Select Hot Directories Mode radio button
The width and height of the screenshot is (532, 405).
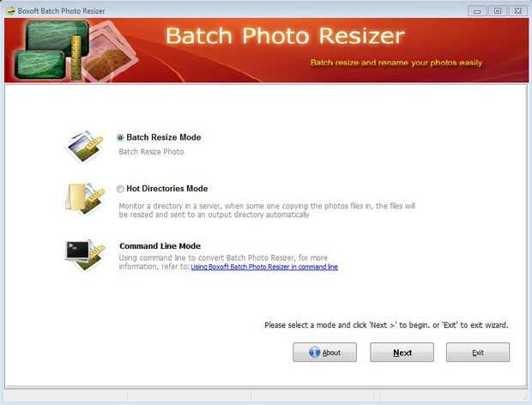[x=120, y=189]
